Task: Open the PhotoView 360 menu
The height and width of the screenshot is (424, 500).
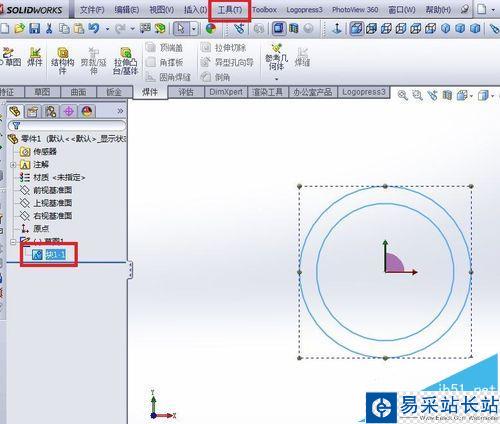Action: (355, 10)
